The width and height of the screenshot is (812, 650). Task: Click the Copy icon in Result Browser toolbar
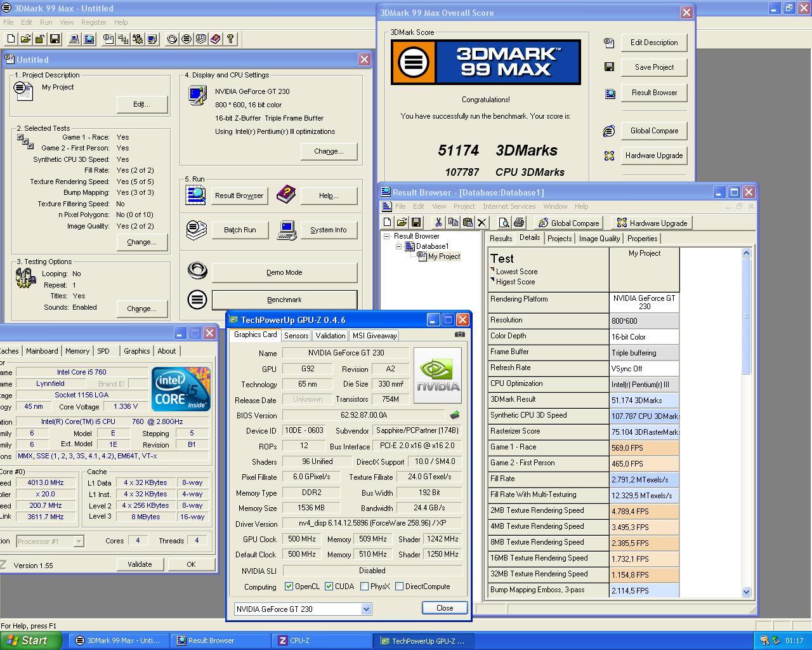pyautogui.click(x=453, y=223)
